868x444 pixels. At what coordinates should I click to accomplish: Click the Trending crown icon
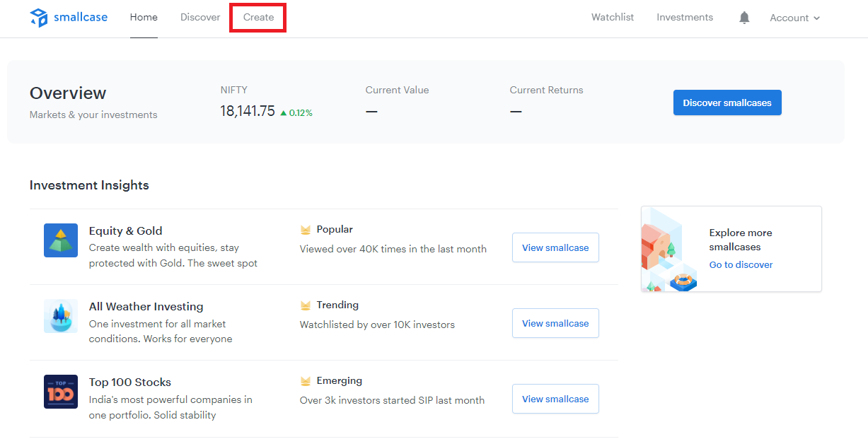[306, 305]
